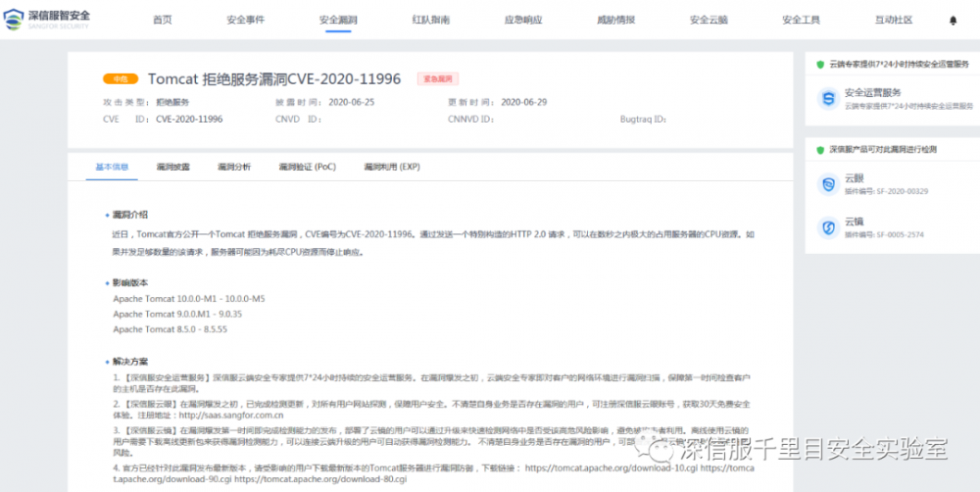Click the CNNVD ID label
The height and width of the screenshot is (492, 980).
pyautogui.click(x=470, y=119)
